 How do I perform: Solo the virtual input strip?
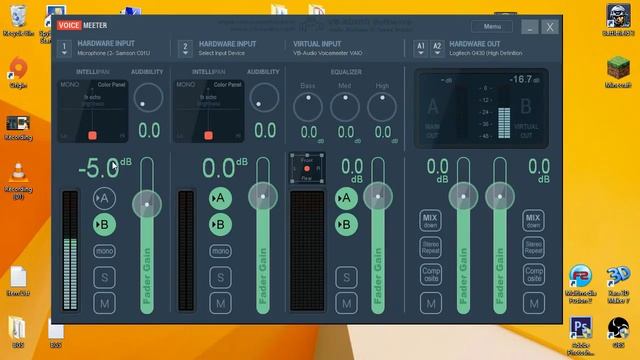tap(347, 278)
